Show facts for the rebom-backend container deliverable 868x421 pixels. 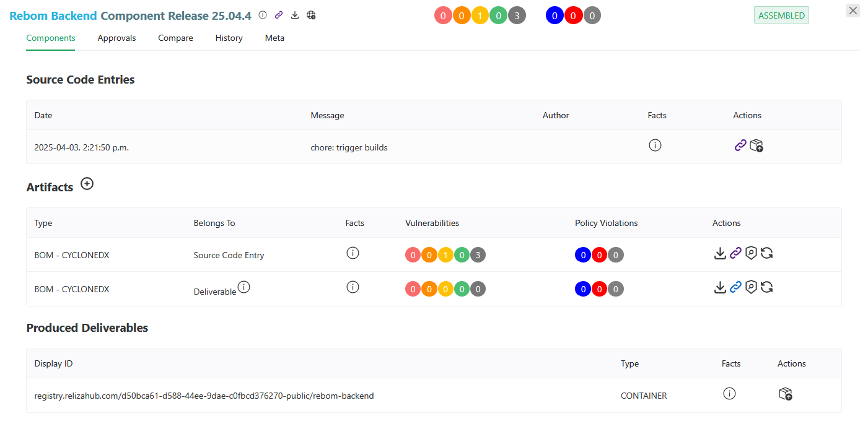tap(729, 393)
